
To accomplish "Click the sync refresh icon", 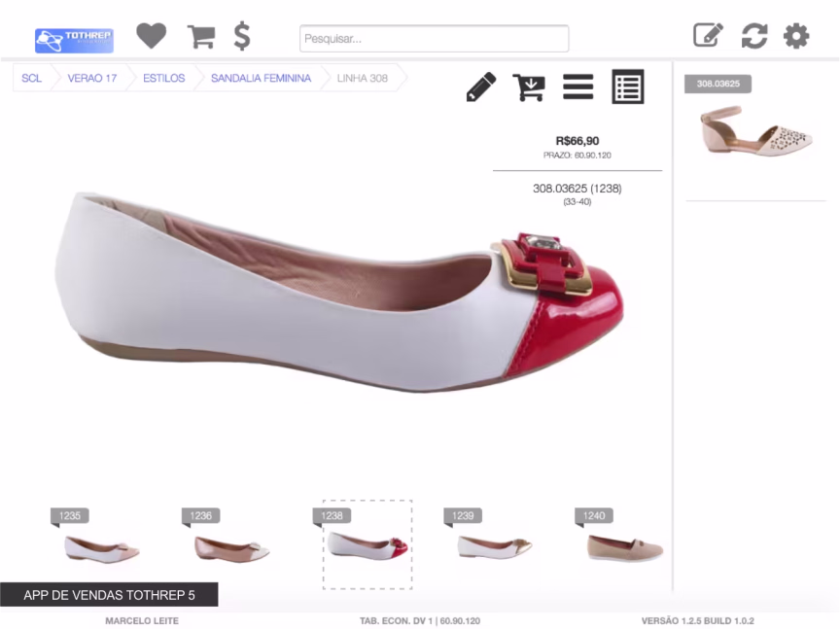I will pos(754,36).
